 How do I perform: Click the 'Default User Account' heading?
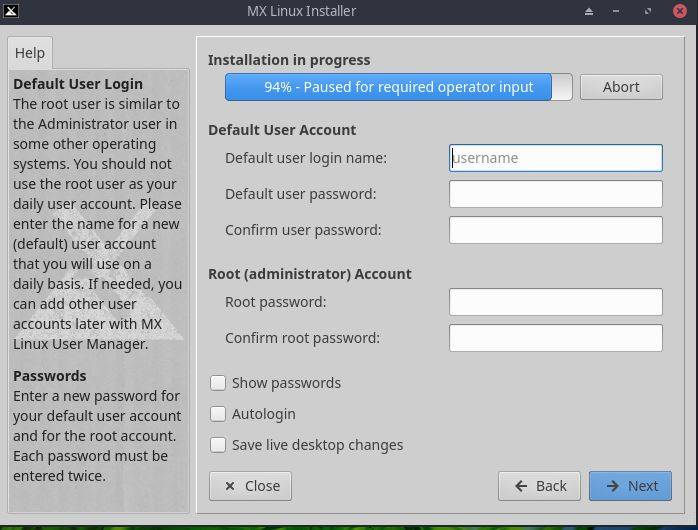282,130
